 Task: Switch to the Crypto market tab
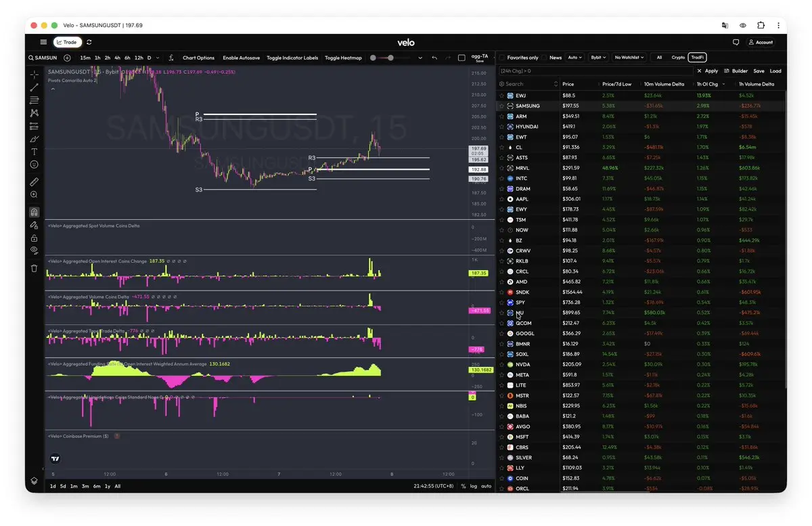(x=678, y=58)
